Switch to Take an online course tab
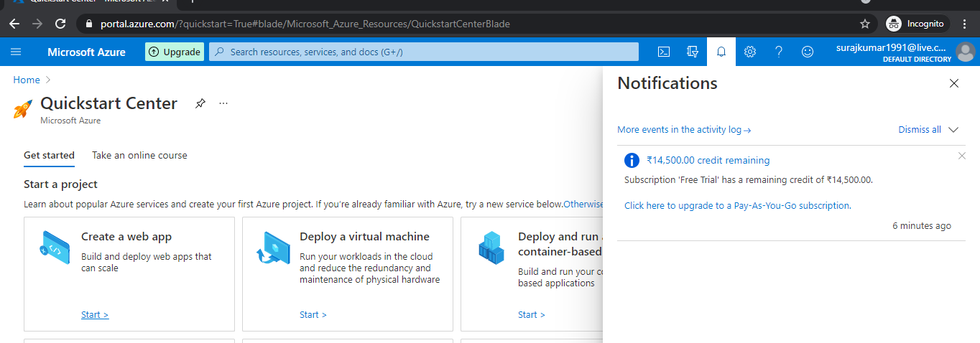The image size is (980, 343). (139, 155)
